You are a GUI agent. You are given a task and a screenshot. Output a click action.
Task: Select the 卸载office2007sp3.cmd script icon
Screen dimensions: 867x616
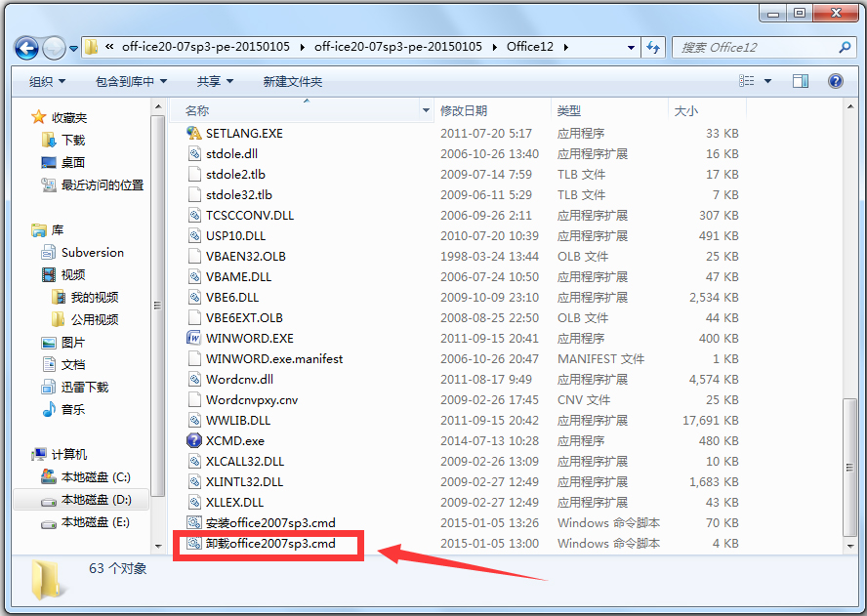(x=194, y=543)
